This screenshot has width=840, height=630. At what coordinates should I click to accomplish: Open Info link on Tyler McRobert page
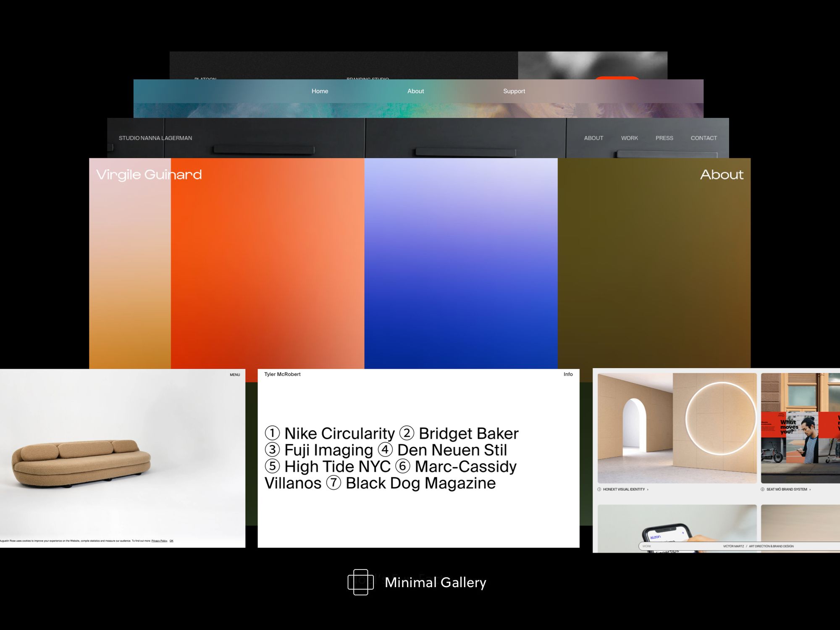coord(568,374)
